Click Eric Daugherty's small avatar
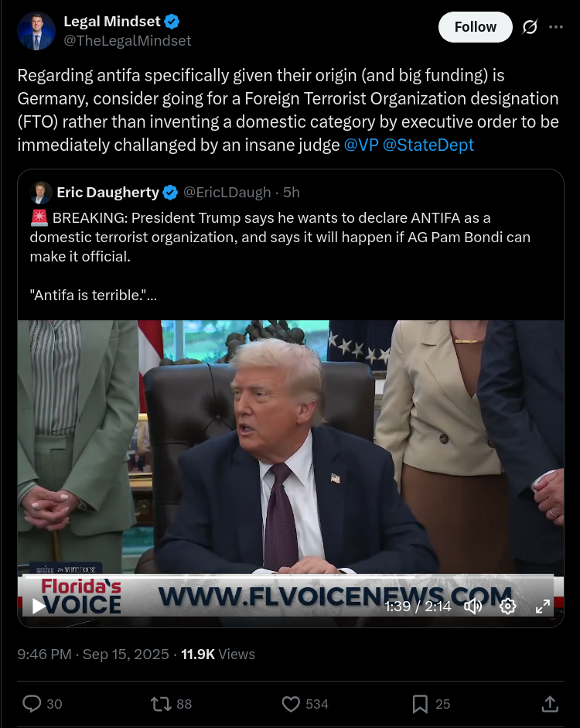The image size is (580, 728). (41, 192)
